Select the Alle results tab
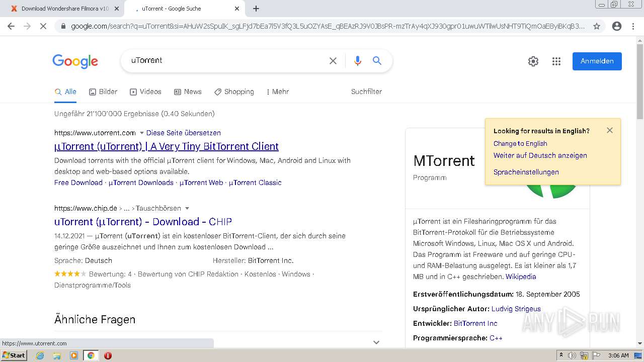The height and width of the screenshot is (362, 644). [x=65, y=92]
